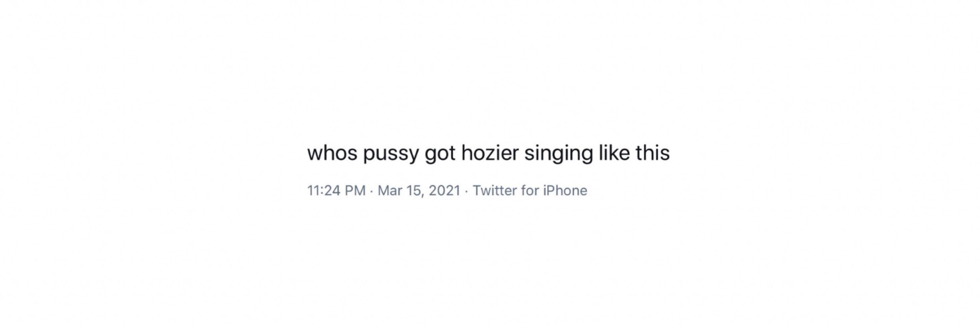Screen dimensions: 980x327
Task: Click the word "got" in the tweet
Action: click(440, 154)
